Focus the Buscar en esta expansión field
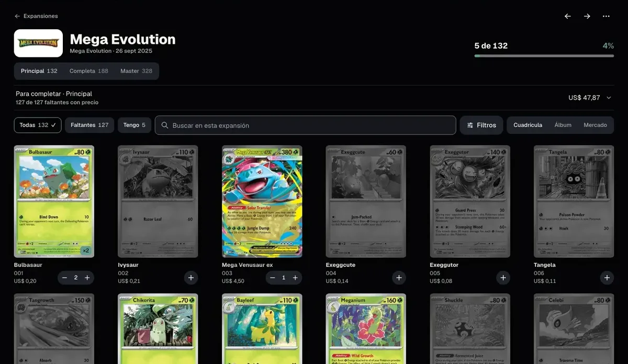The height and width of the screenshot is (364, 628). (306, 125)
